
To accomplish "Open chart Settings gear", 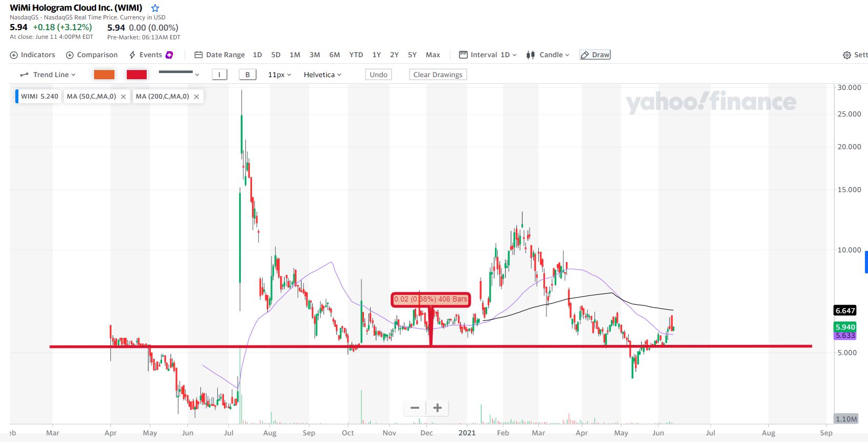I will click(x=847, y=55).
